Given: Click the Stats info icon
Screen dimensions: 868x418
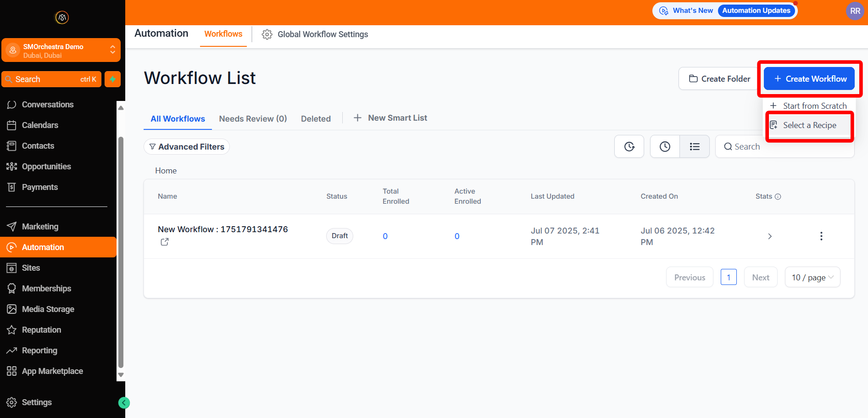Looking at the screenshot, I should [778, 196].
